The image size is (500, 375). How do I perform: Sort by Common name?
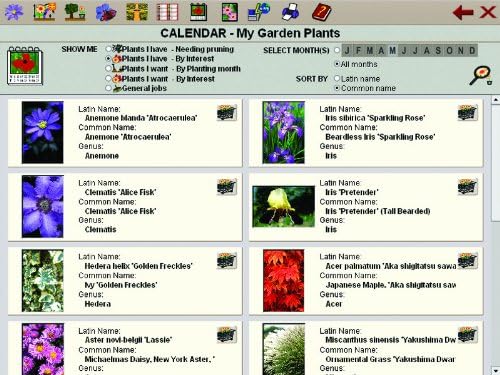pos(337,88)
